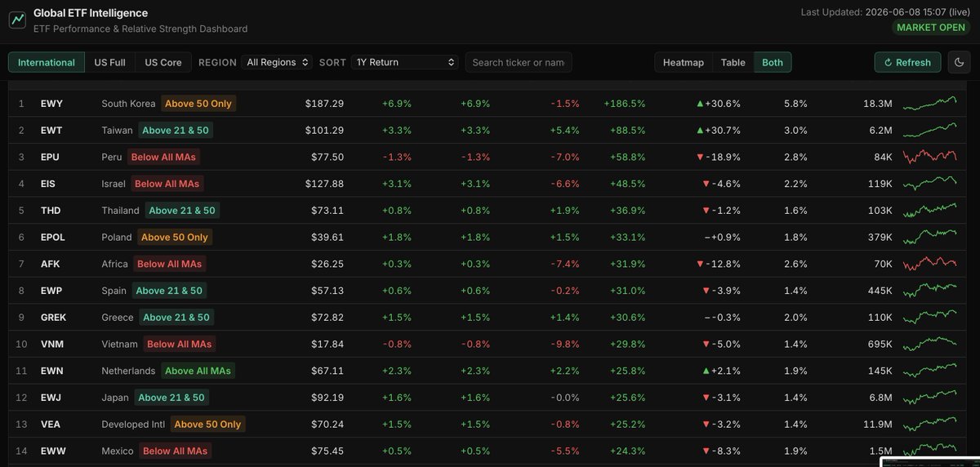Click the EPOL ticker symbol
Image resolution: width=980 pixels, height=467 pixels.
tap(53, 238)
